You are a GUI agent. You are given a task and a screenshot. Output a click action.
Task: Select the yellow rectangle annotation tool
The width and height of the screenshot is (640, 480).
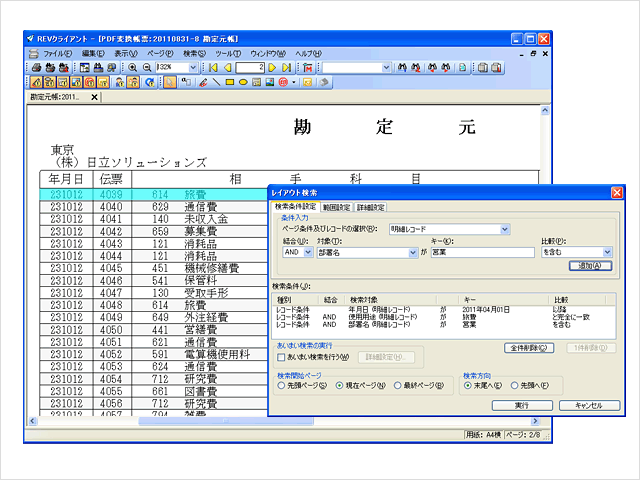pyautogui.click(x=230, y=82)
